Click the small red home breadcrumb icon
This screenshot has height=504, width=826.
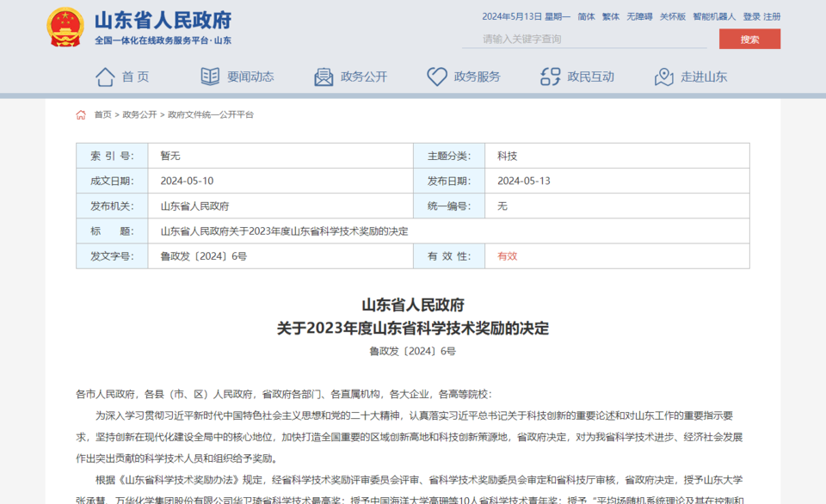coord(81,114)
